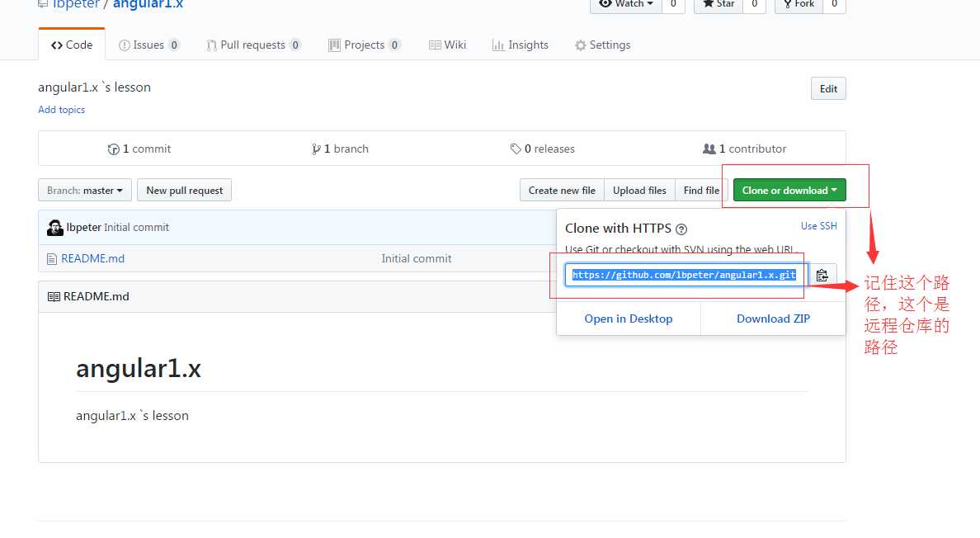Image resolution: width=980 pixels, height=538 pixels.
Task: Open the README.md file link
Action: [92, 259]
